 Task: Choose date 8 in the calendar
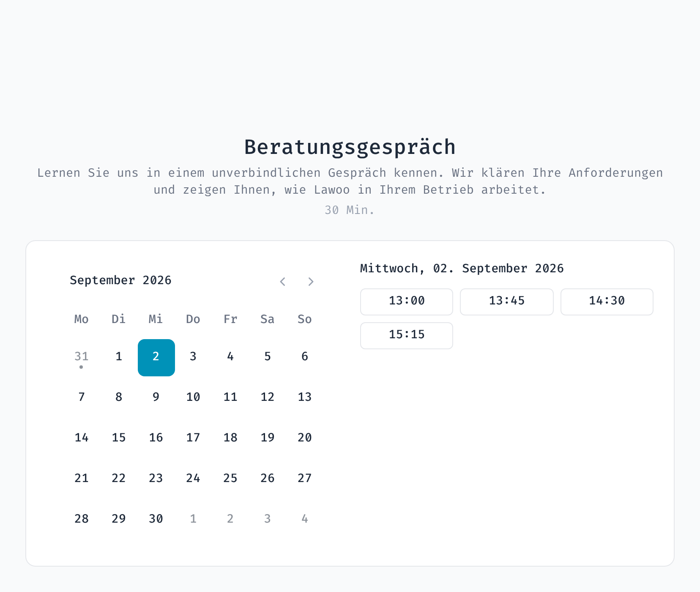coord(119,398)
